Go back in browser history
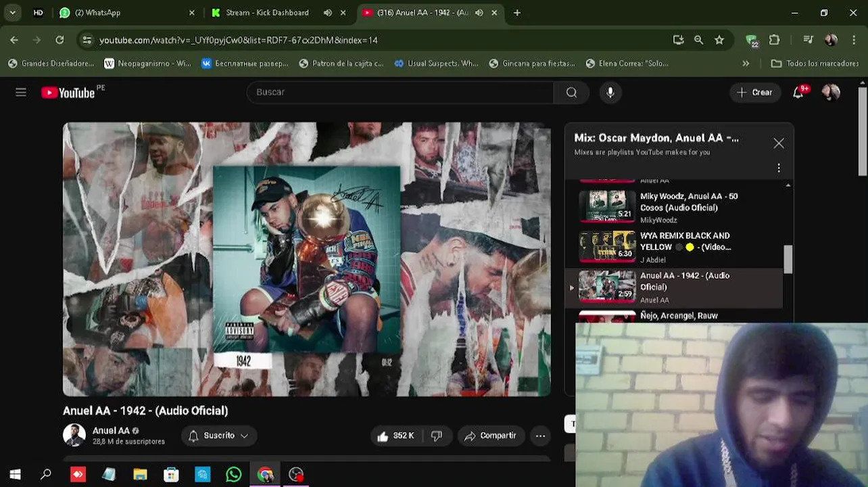This screenshot has width=868, height=487. [14, 40]
